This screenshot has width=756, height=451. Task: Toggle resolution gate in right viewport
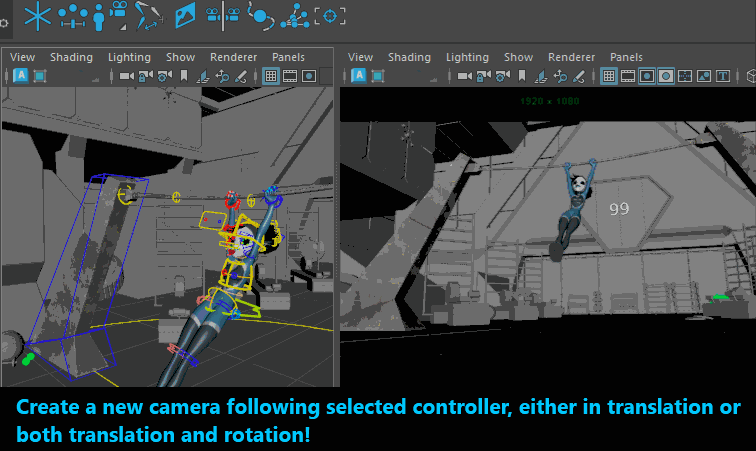pos(647,76)
